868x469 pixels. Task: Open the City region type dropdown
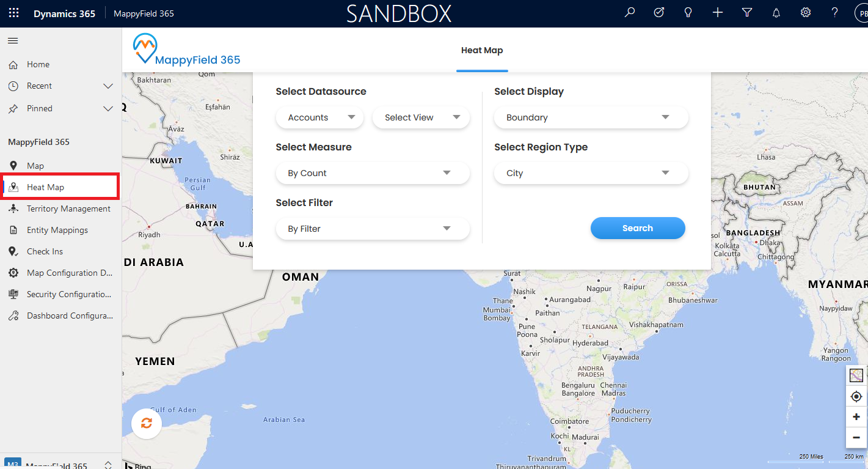[x=591, y=173]
